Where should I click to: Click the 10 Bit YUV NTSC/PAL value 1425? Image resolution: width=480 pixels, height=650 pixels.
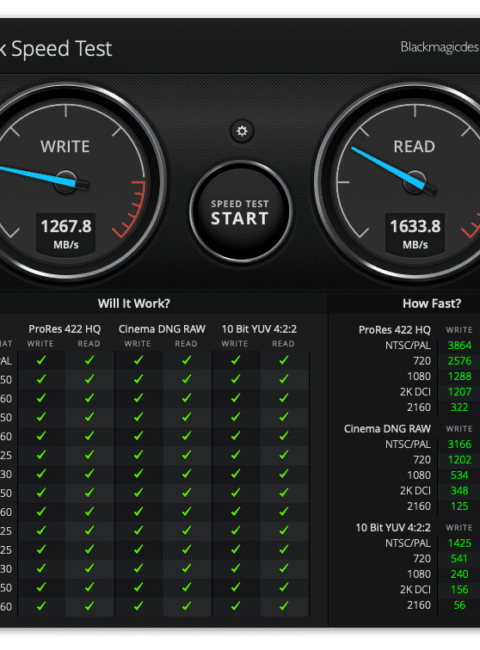(459, 543)
